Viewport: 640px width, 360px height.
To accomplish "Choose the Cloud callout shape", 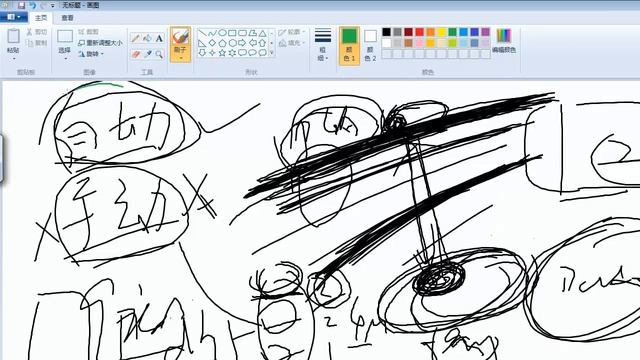I will click(262, 53).
